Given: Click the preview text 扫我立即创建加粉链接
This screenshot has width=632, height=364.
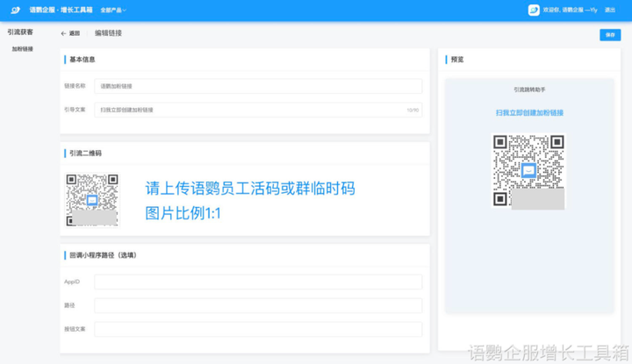Looking at the screenshot, I should (529, 112).
